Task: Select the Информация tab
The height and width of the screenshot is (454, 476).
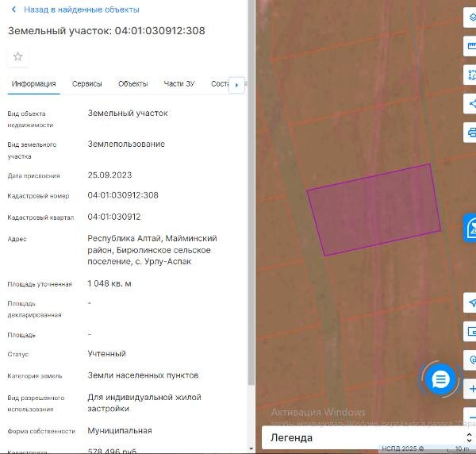Action: coord(33,84)
